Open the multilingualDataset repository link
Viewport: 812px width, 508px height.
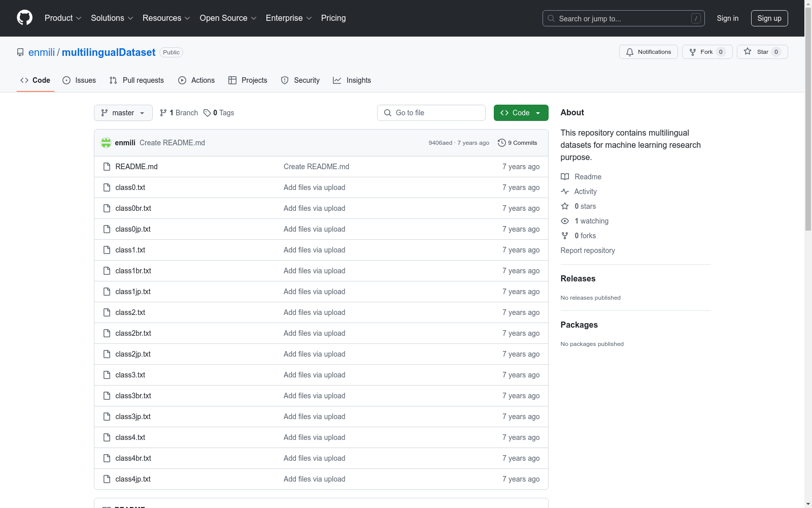pos(109,52)
